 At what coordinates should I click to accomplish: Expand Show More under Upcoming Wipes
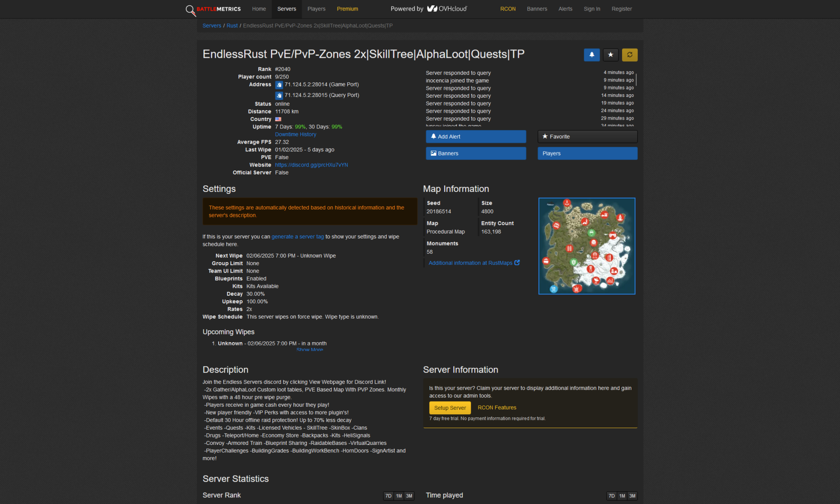tap(310, 350)
